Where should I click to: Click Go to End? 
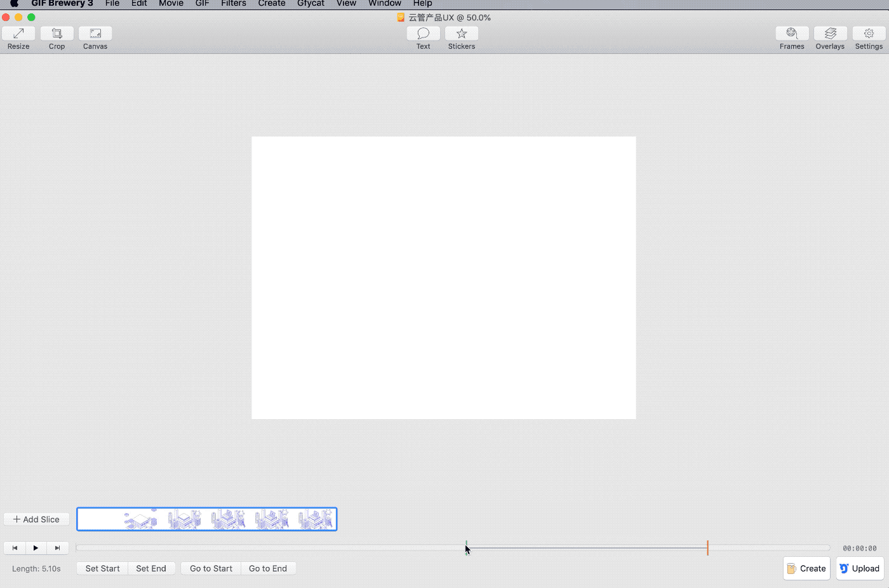click(268, 568)
